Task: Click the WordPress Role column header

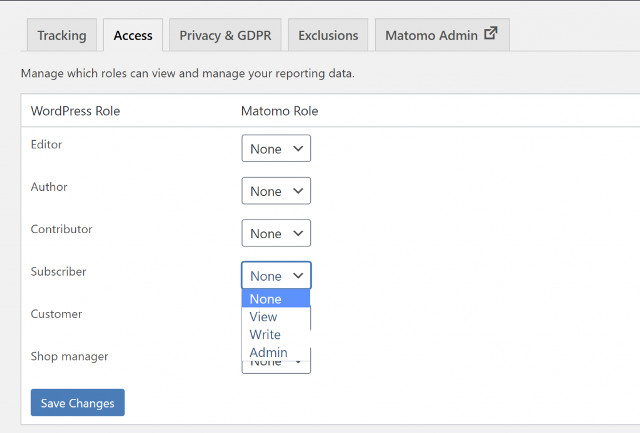Action: [x=76, y=111]
